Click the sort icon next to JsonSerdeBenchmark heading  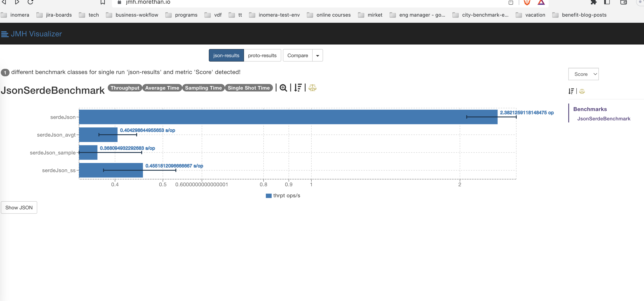coord(298,88)
